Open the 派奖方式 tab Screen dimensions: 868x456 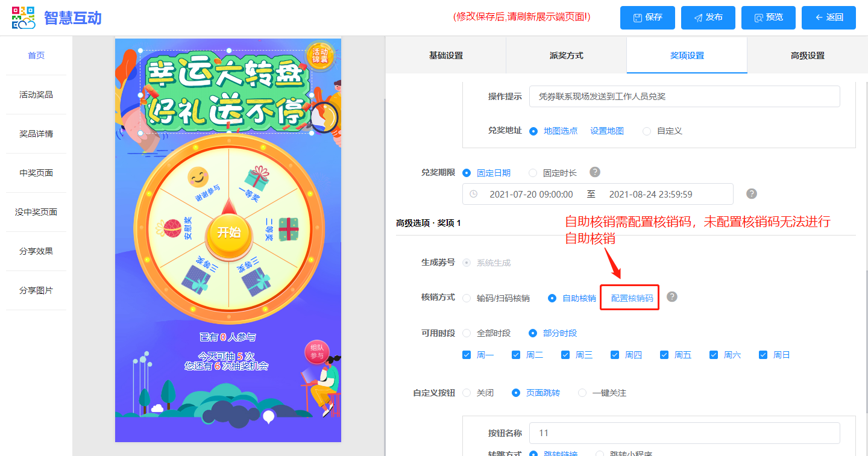(x=566, y=55)
